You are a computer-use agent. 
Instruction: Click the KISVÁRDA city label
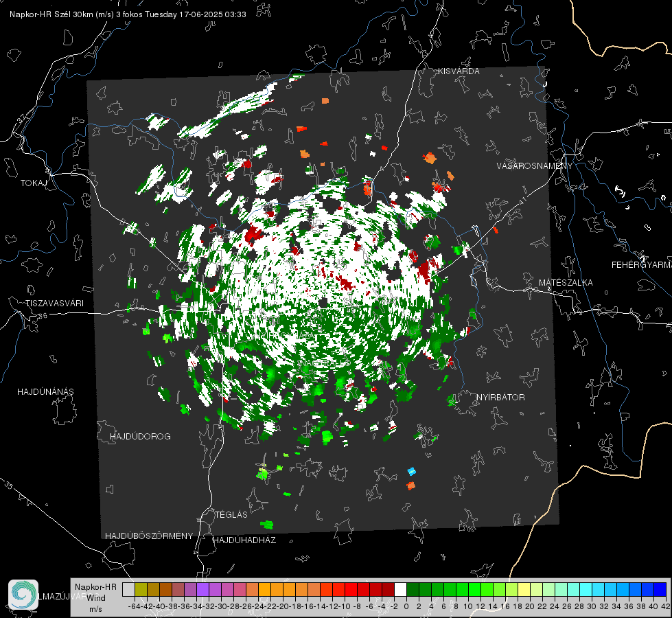(459, 71)
